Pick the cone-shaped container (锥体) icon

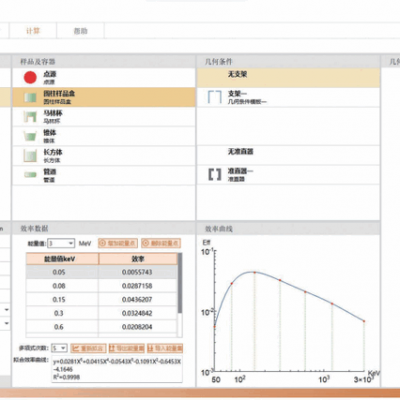click(30, 136)
